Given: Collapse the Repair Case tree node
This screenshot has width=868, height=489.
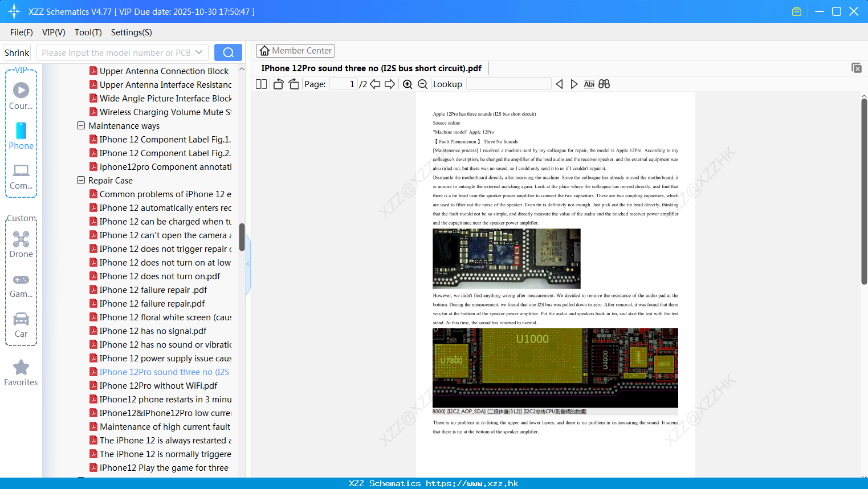Looking at the screenshot, I should click(x=81, y=180).
